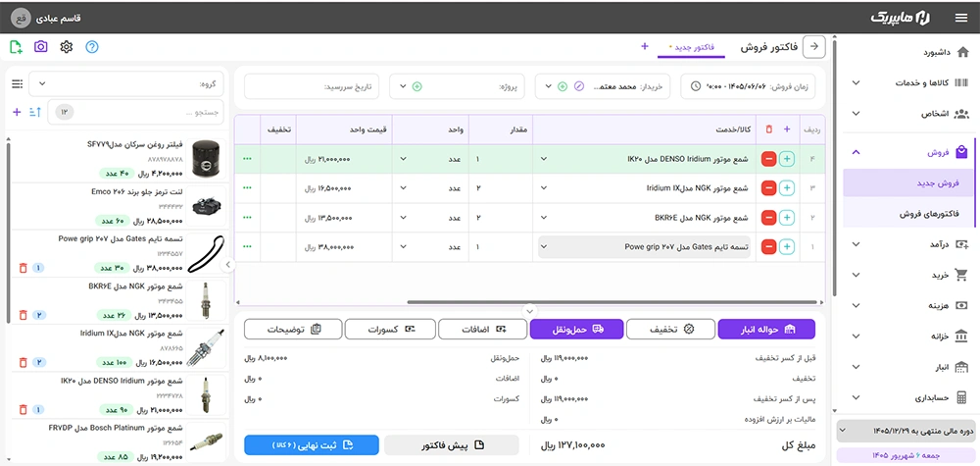Add new buyer with green plus
Screen dimensions: 980x466
(x=563, y=85)
